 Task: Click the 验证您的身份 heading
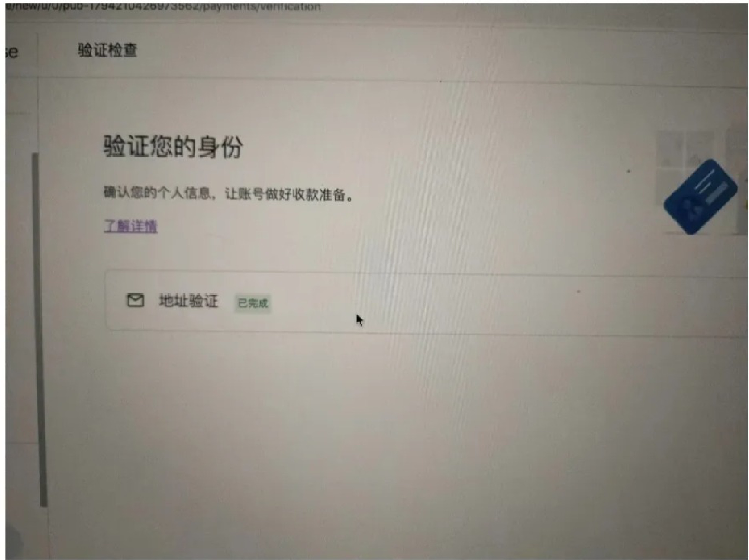point(173,147)
